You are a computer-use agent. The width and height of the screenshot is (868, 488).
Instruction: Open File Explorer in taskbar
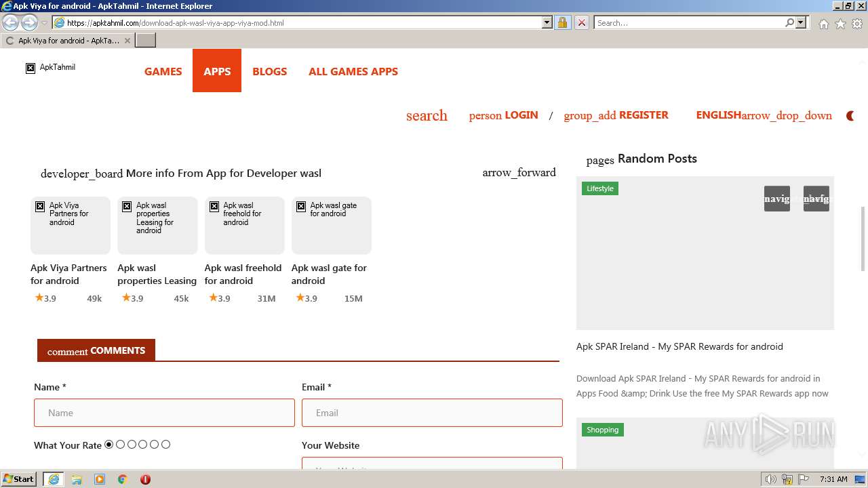77,479
